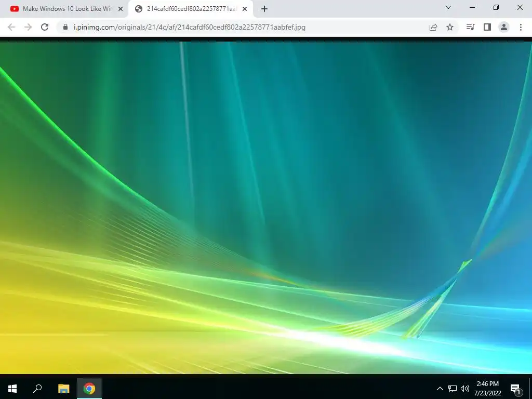Viewport: 532px width, 399px height.
Task: Open Chrome's three-dot menu
Action: (x=521, y=27)
